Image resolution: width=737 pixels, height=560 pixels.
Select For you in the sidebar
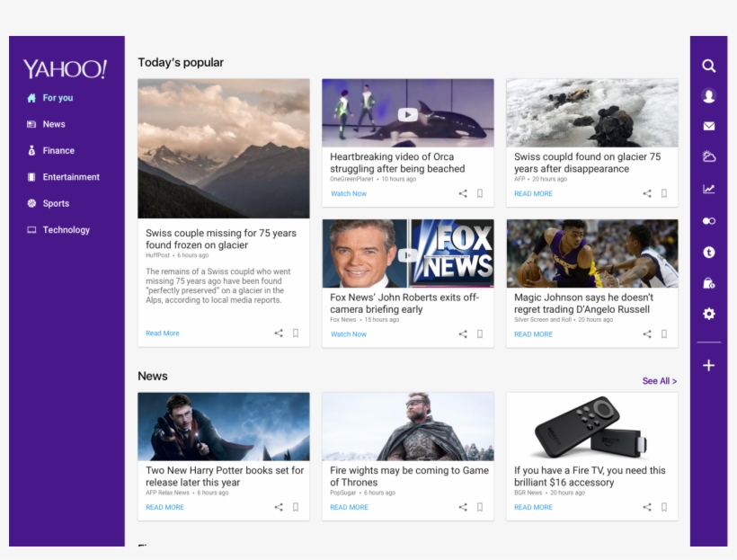tap(50, 98)
